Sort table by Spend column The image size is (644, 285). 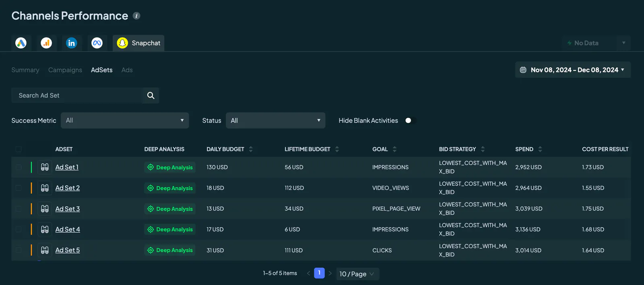tap(540, 149)
